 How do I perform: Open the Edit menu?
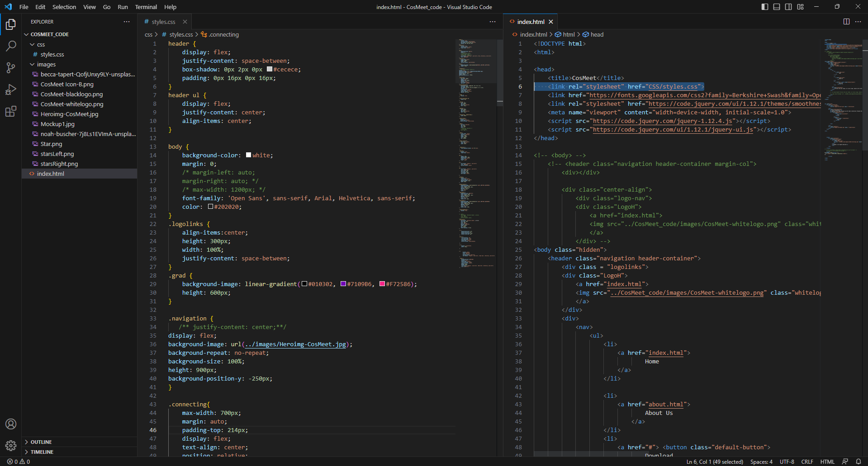(40, 7)
